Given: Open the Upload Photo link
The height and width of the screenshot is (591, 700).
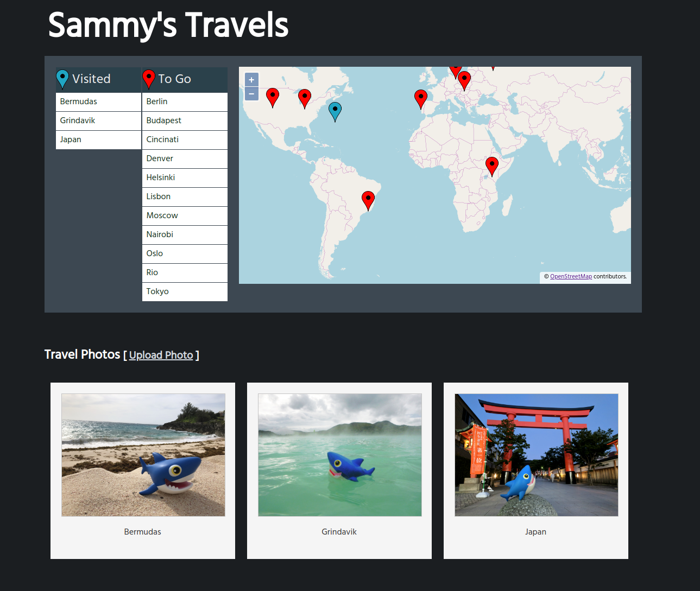Looking at the screenshot, I should [161, 355].
